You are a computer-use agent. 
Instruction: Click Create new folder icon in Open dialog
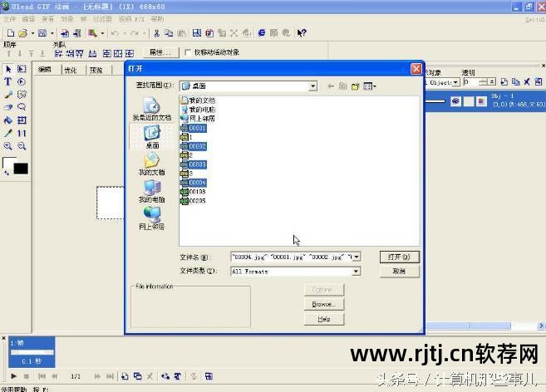355,86
